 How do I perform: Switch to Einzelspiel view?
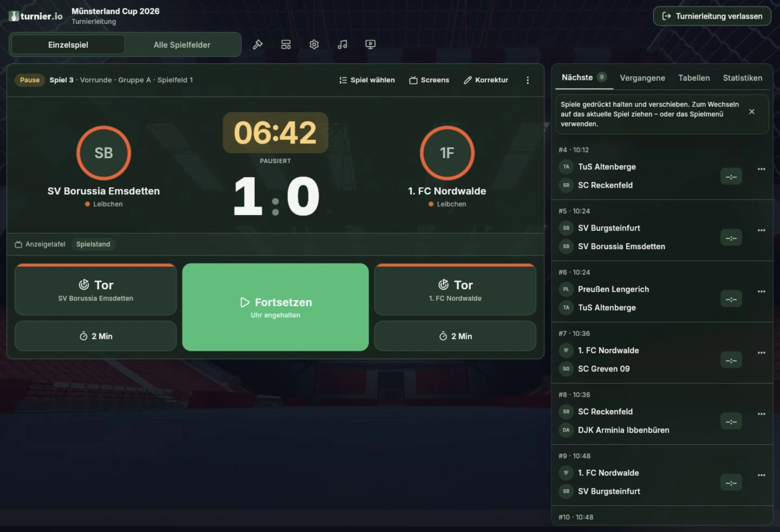[68, 44]
